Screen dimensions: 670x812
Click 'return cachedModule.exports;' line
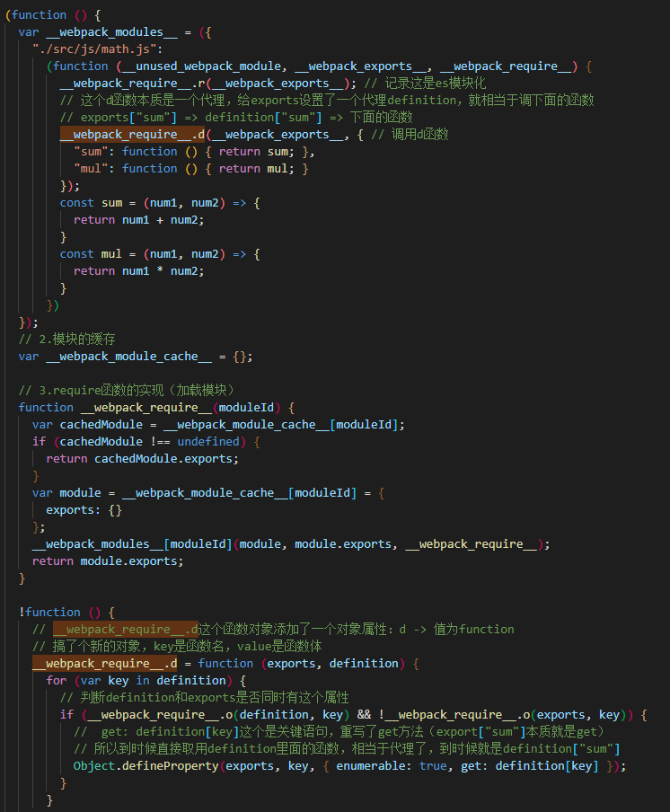pos(143,459)
